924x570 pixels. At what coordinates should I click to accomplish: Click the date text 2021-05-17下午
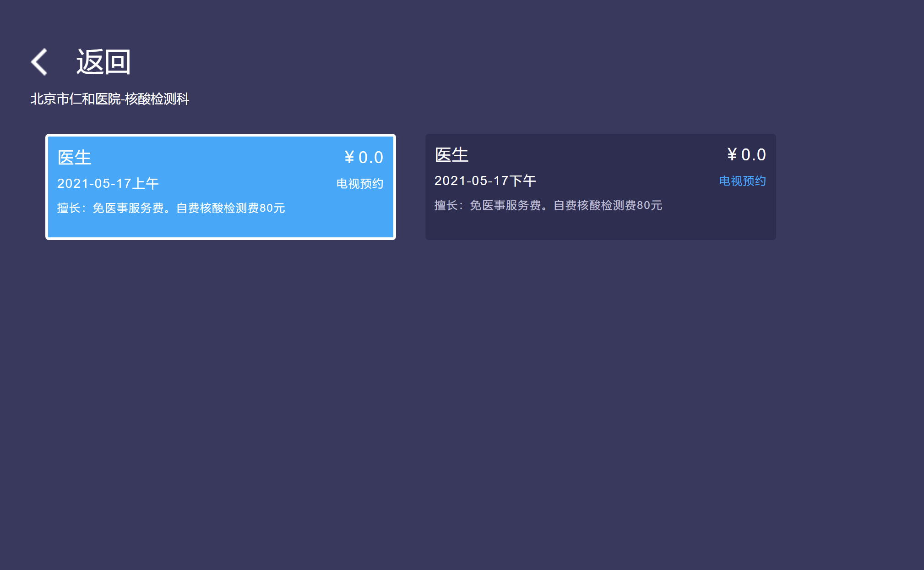pyautogui.click(x=485, y=181)
